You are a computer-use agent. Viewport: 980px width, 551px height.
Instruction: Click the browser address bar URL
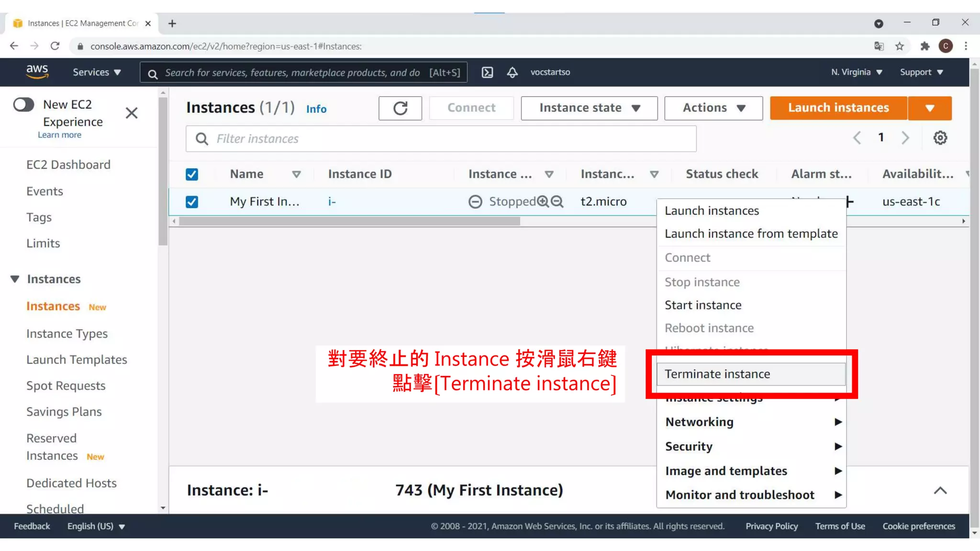click(x=226, y=46)
